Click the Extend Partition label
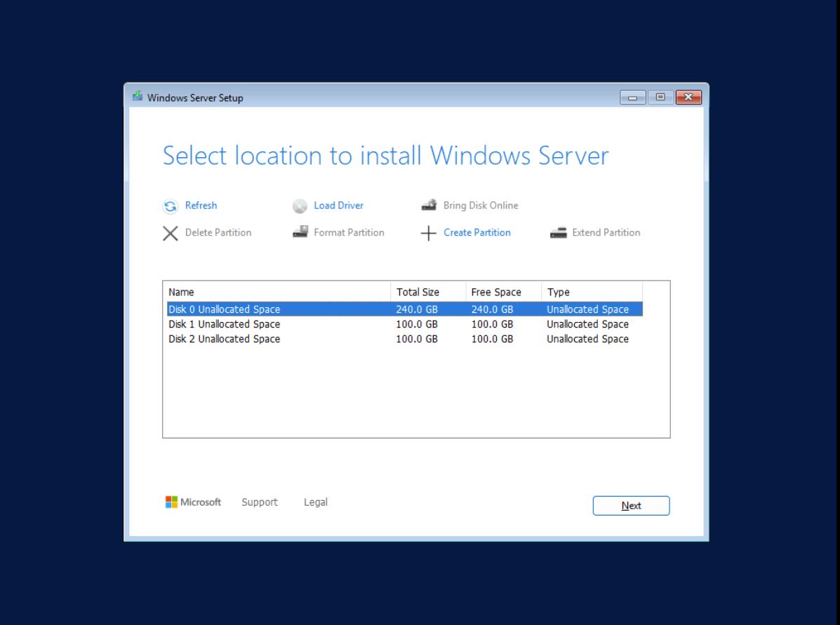This screenshot has height=625, width=840. click(606, 232)
